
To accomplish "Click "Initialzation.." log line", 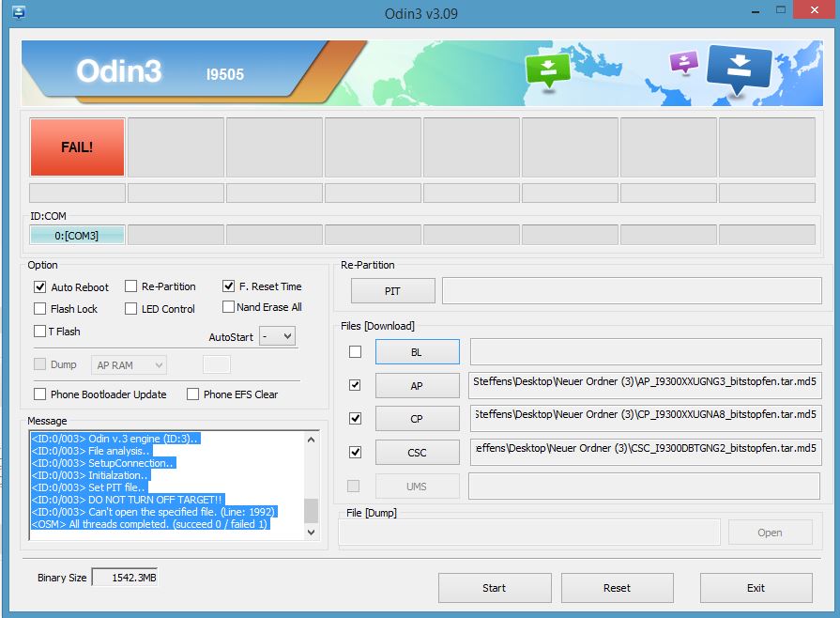I will (90, 475).
